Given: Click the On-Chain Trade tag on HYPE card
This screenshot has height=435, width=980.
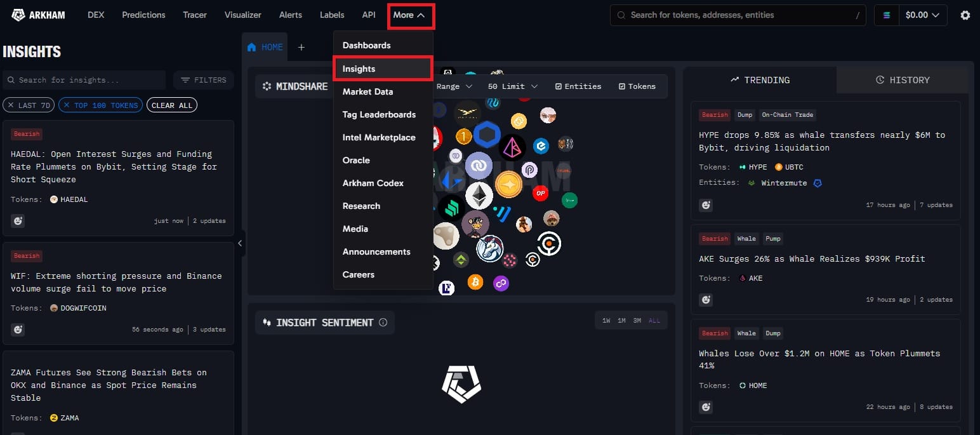Looking at the screenshot, I should tap(787, 115).
